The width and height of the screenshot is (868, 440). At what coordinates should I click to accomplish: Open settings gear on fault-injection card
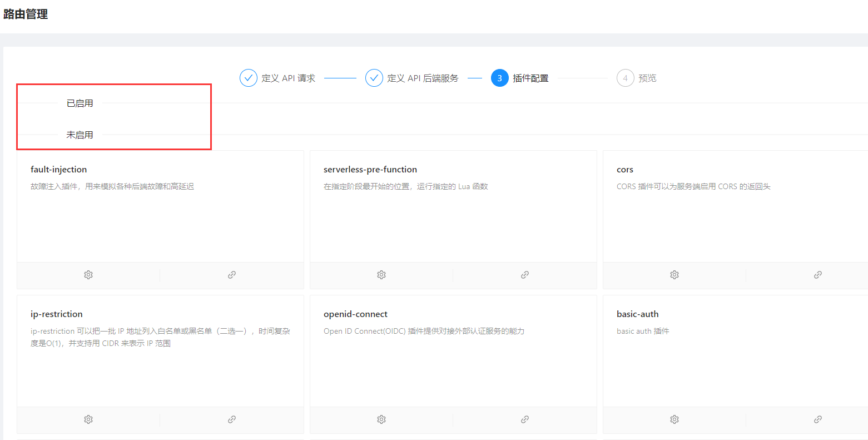coord(88,275)
